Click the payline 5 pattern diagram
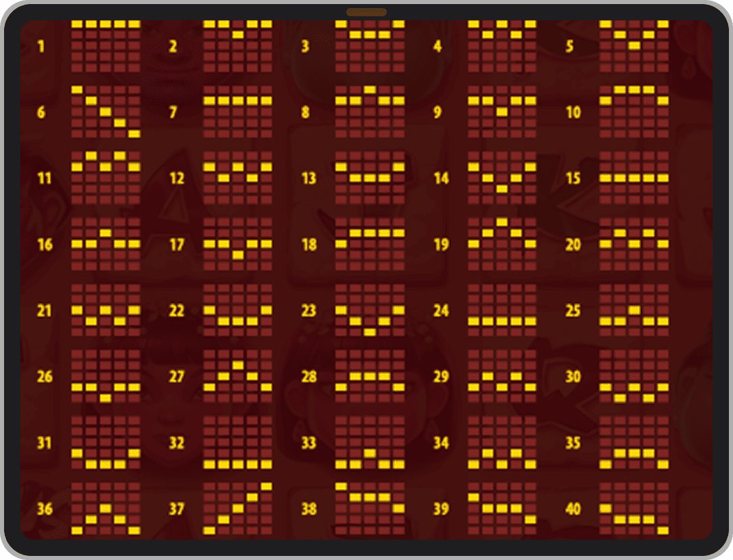The image size is (733, 560). click(634, 46)
